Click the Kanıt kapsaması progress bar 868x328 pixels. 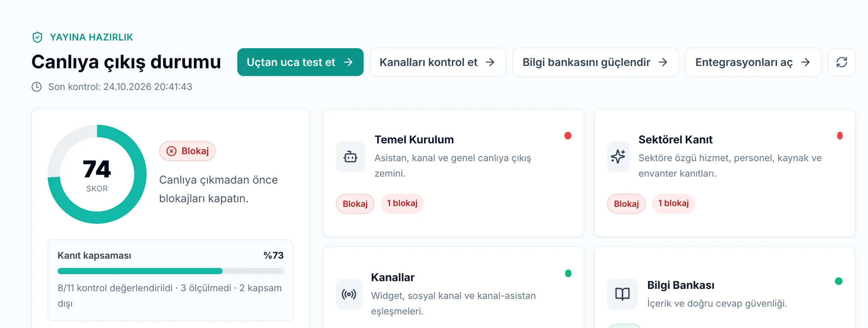tap(170, 271)
